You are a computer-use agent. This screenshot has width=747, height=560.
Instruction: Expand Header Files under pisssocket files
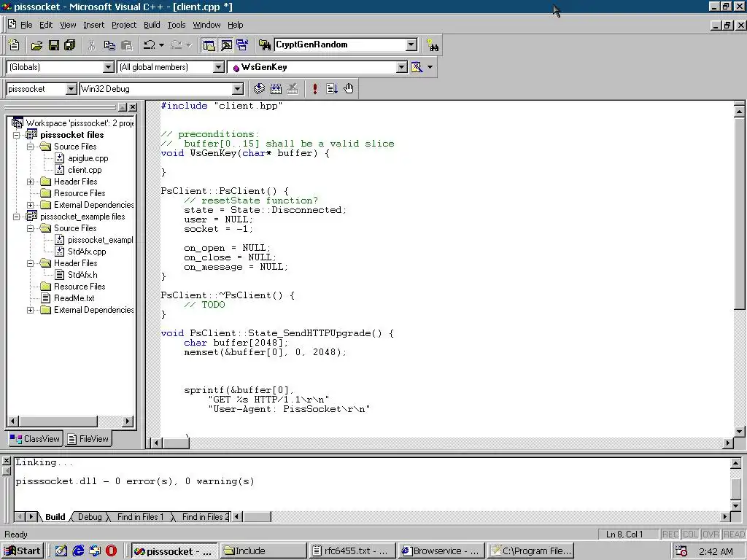point(31,182)
